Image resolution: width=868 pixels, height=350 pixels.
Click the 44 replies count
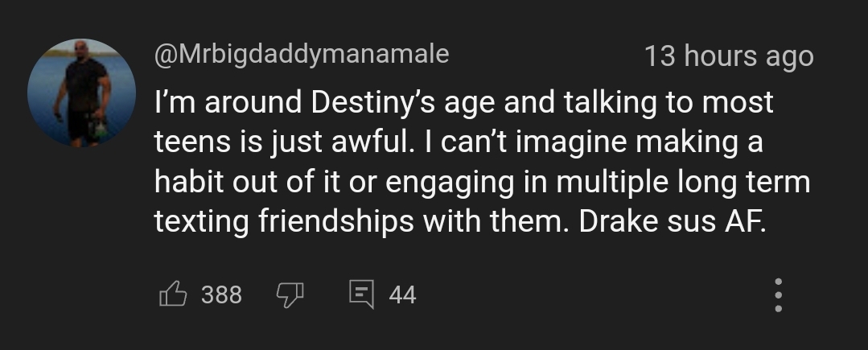click(402, 295)
